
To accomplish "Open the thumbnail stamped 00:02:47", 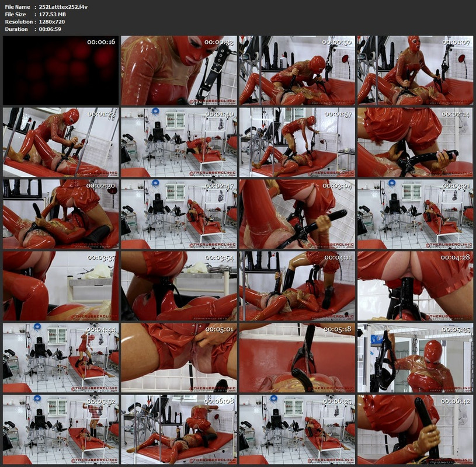I will pyautogui.click(x=179, y=214).
